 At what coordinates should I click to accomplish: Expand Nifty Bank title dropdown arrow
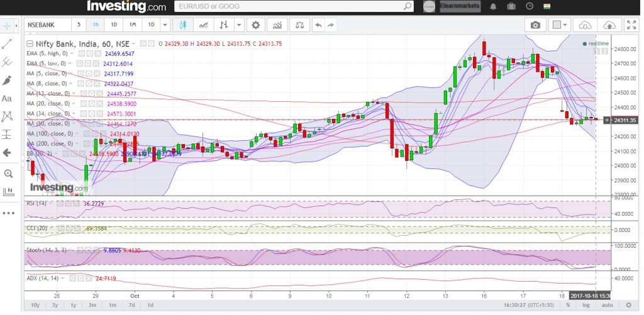[133, 44]
